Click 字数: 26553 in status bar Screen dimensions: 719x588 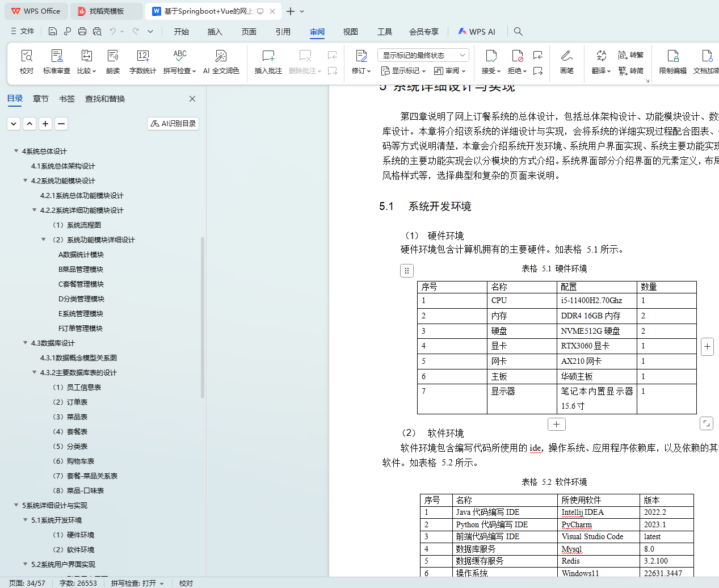point(78,583)
